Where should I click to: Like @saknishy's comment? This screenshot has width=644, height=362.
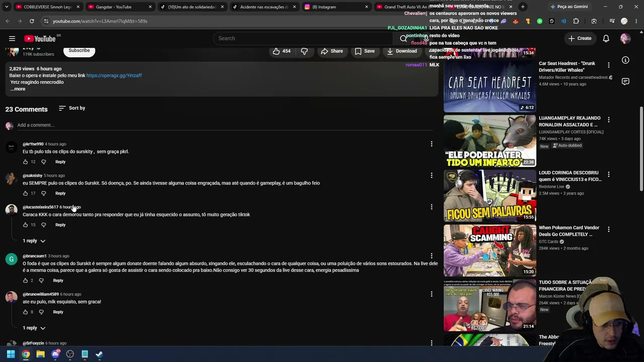coord(25,194)
